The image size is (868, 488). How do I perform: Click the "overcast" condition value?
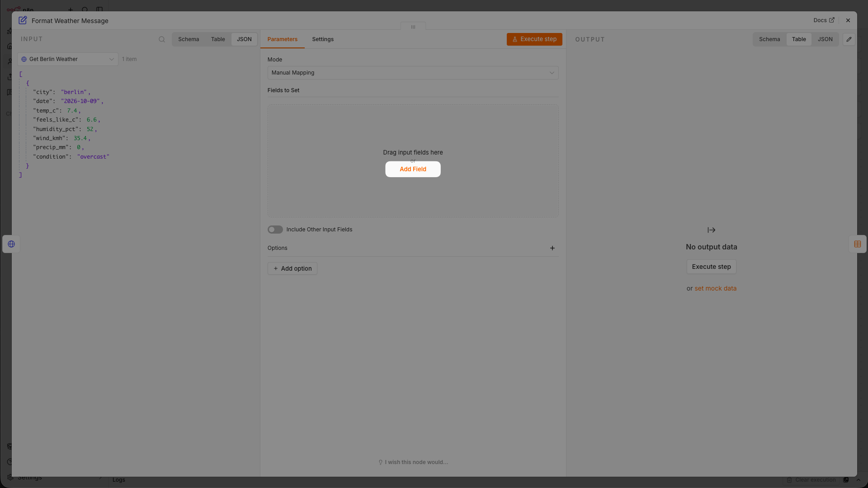coord(93,157)
